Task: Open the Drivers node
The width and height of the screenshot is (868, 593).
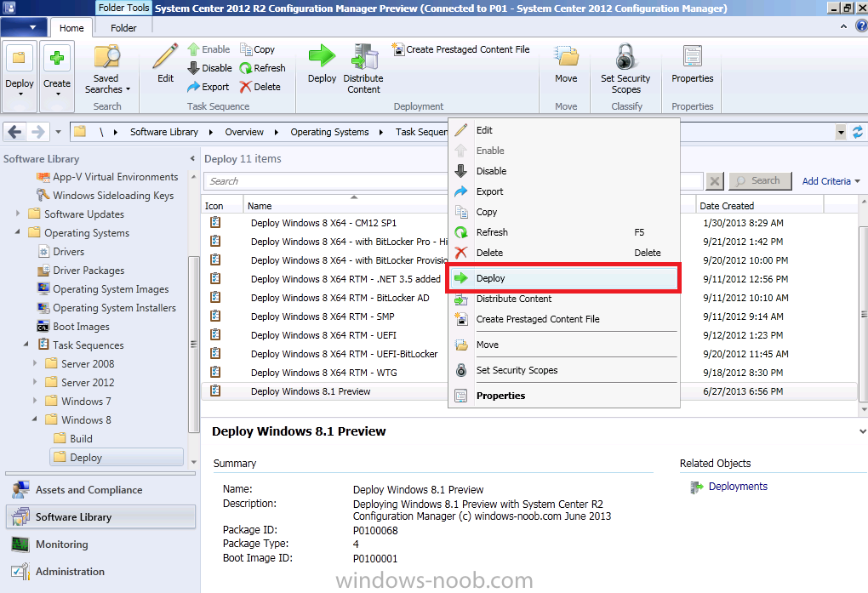Action: click(x=61, y=252)
